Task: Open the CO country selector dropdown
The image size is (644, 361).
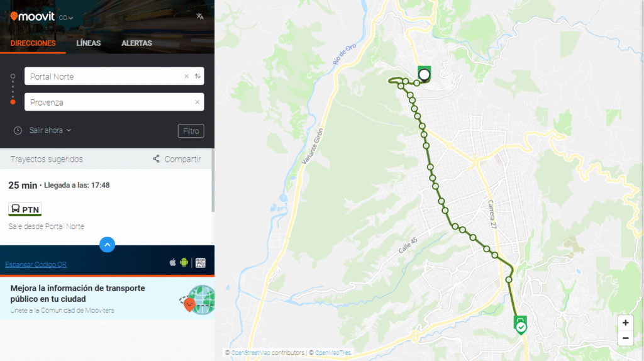Action: 65,18
